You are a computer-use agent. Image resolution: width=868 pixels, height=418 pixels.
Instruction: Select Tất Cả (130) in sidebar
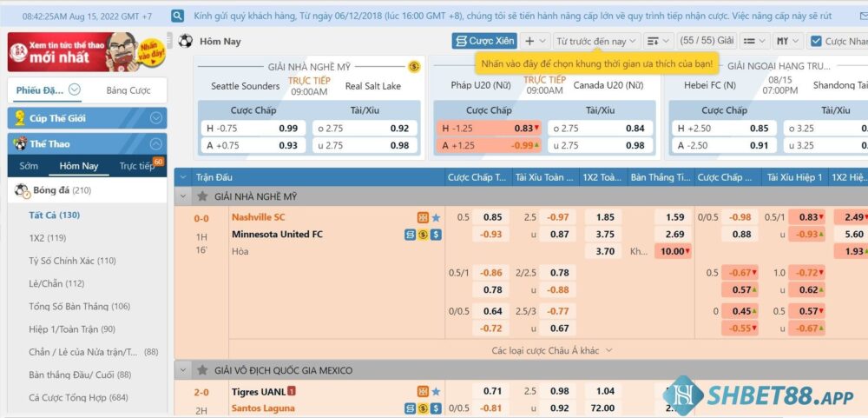pyautogui.click(x=54, y=216)
